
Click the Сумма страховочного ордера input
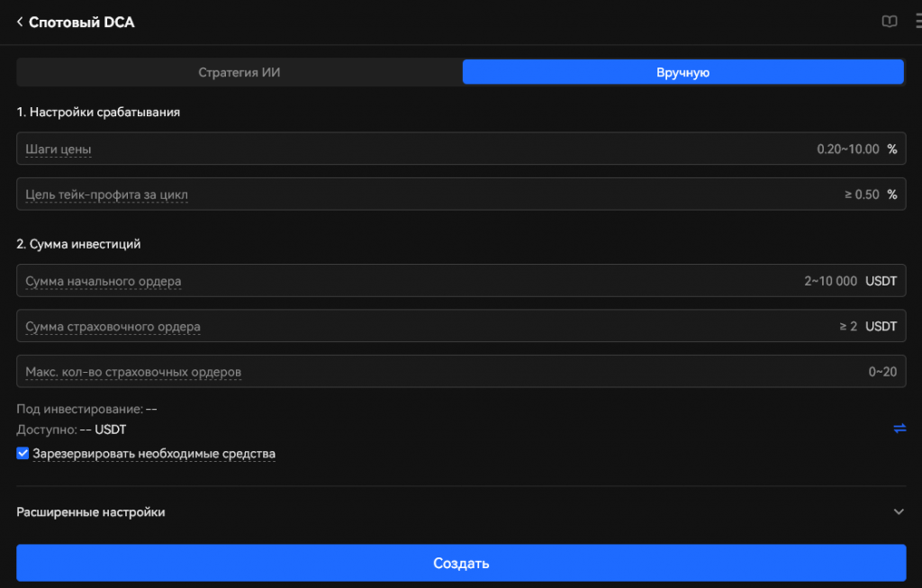[461, 326]
